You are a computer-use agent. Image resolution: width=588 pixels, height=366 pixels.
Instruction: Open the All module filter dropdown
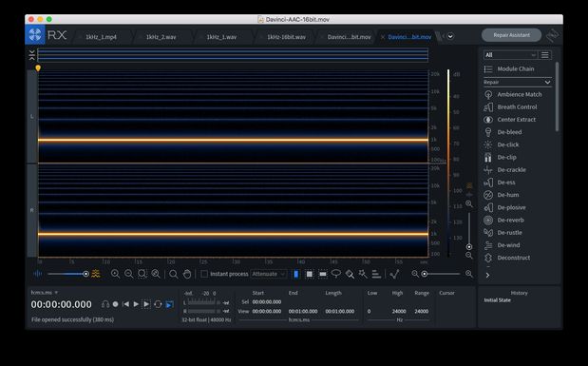510,55
